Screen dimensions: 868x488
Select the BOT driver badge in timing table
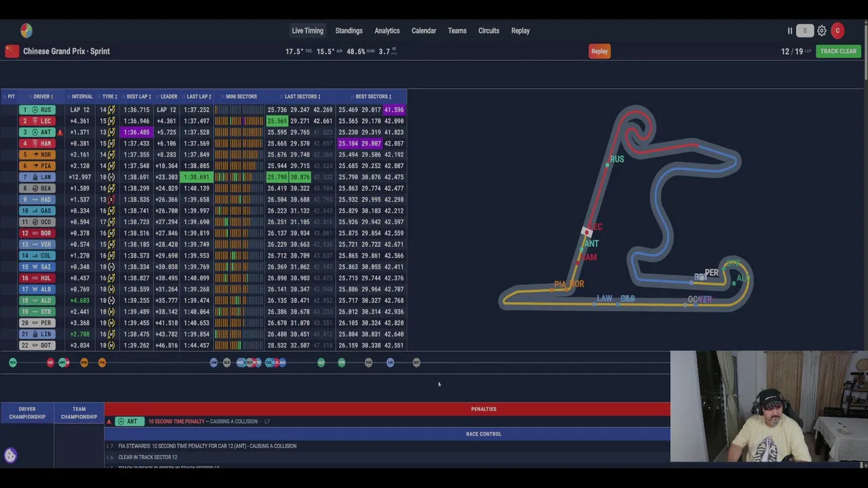pyautogui.click(x=37, y=345)
